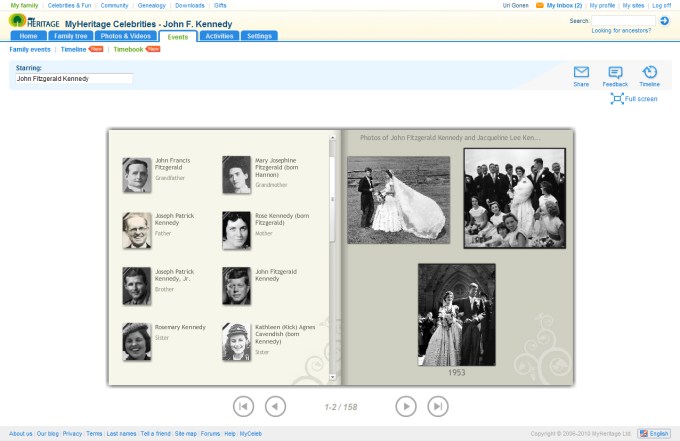Open the Photos & Videos tab

pyautogui.click(x=125, y=36)
